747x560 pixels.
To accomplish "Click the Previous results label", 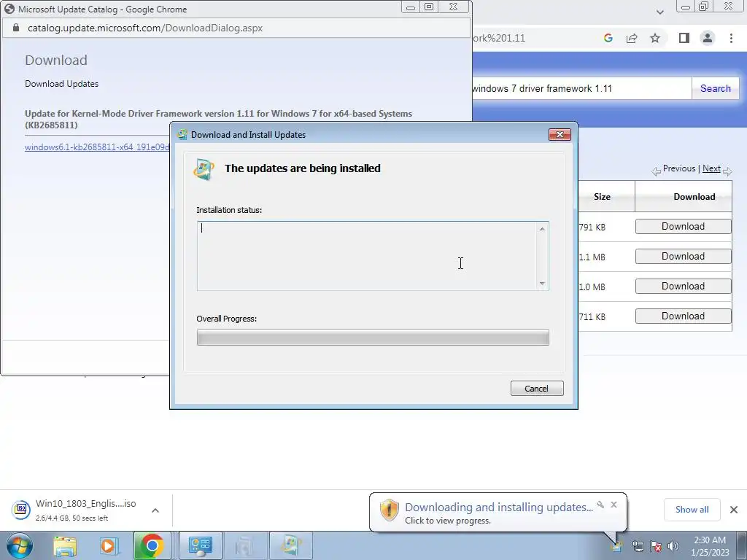I will tap(679, 168).
